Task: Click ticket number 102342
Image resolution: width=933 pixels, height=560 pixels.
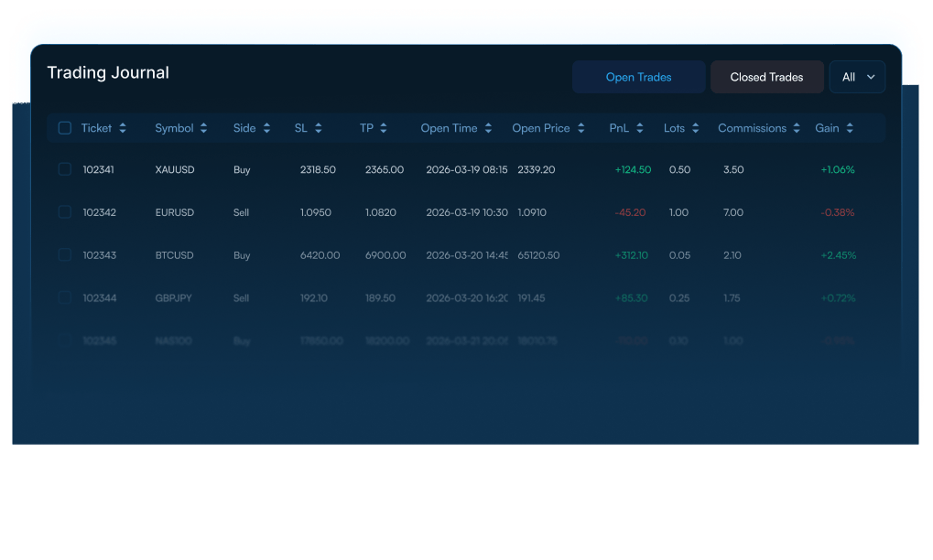Action: pyautogui.click(x=100, y=213)
